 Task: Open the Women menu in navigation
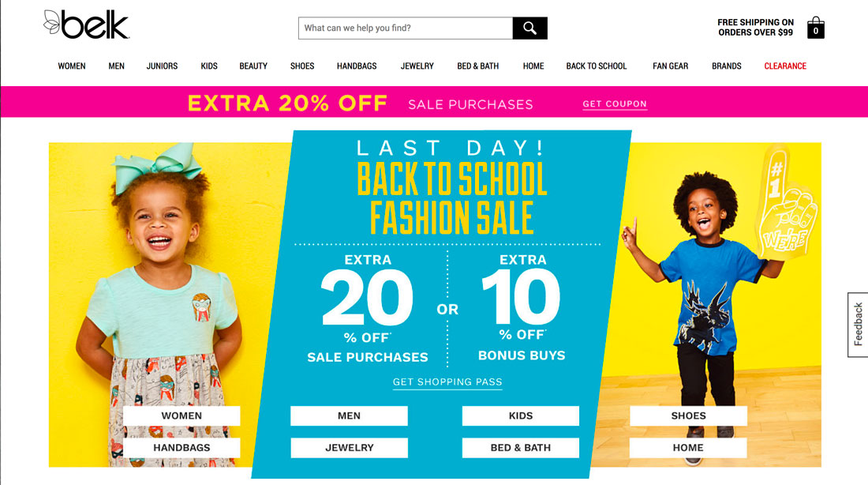(72, 66)
